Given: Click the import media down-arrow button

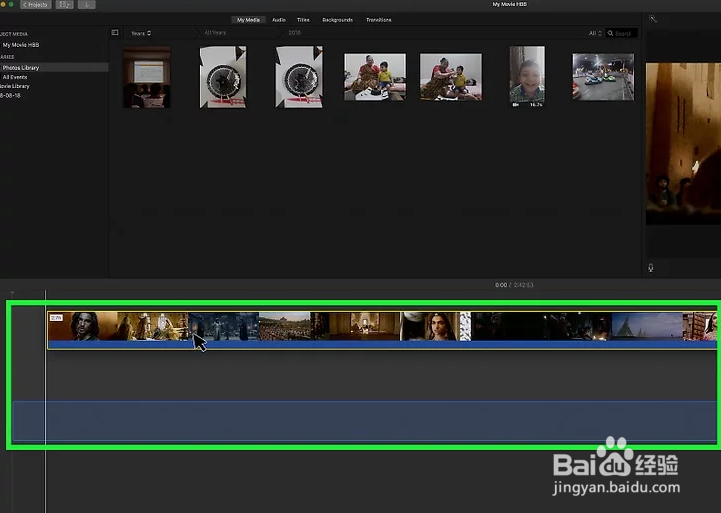Looking at the screenshot, I should coord(86,5).
